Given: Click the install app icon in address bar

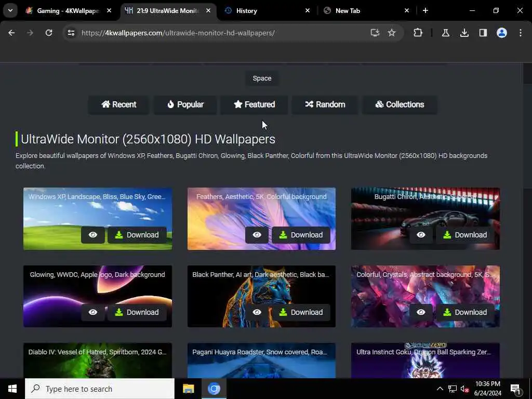Looking at the screenshot, I should (375, 33).
